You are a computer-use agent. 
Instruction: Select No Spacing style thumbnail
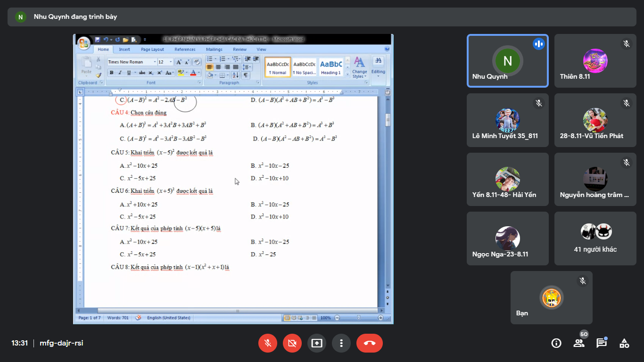[x=304, y=67]
